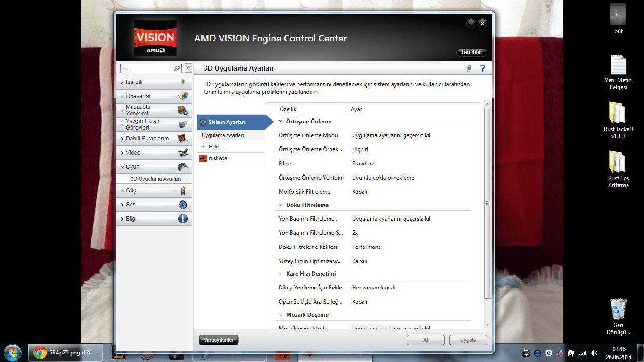Select the Sistem Ayarları profile tab

tap(235, 122)
